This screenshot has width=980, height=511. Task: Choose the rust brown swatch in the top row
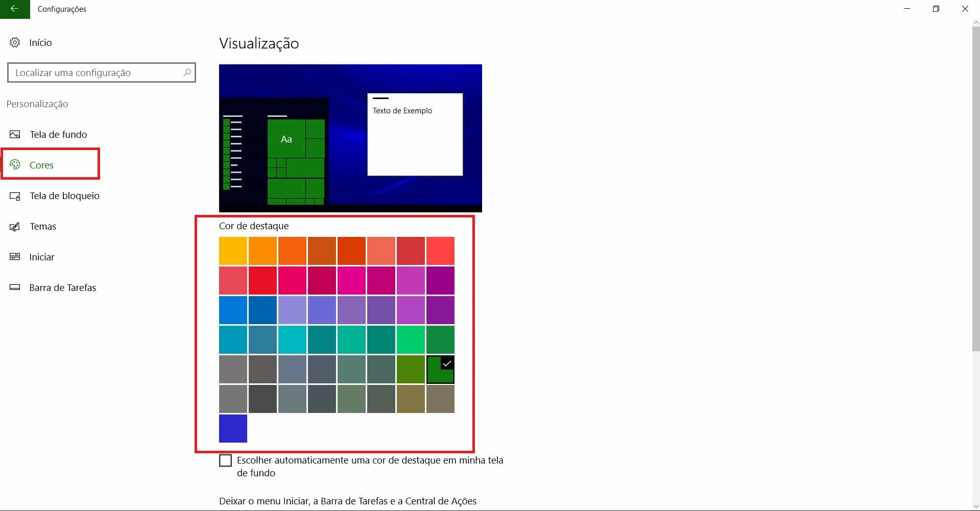pyautogui.click(x=322, y=251)
